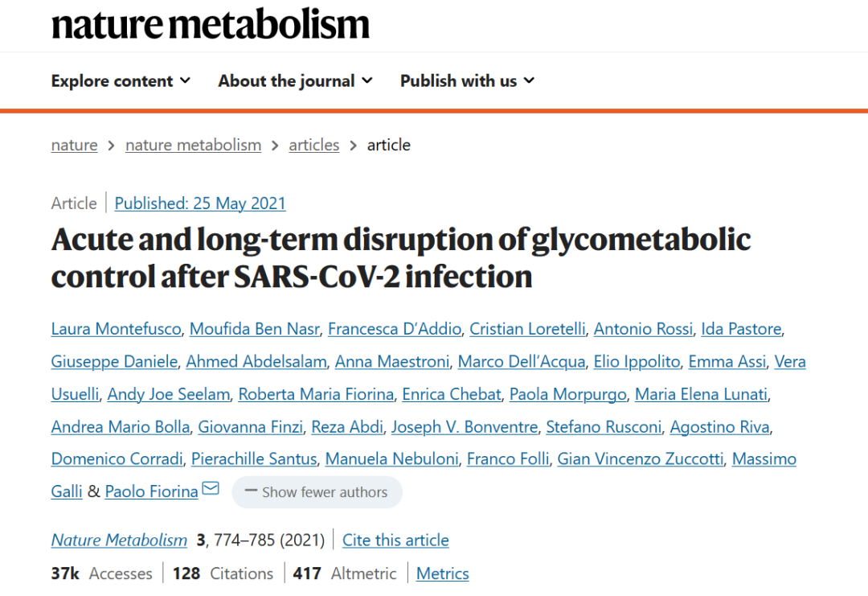Select author Paolo Fiorina link
868x596 pixels.
tap(151, 491)
